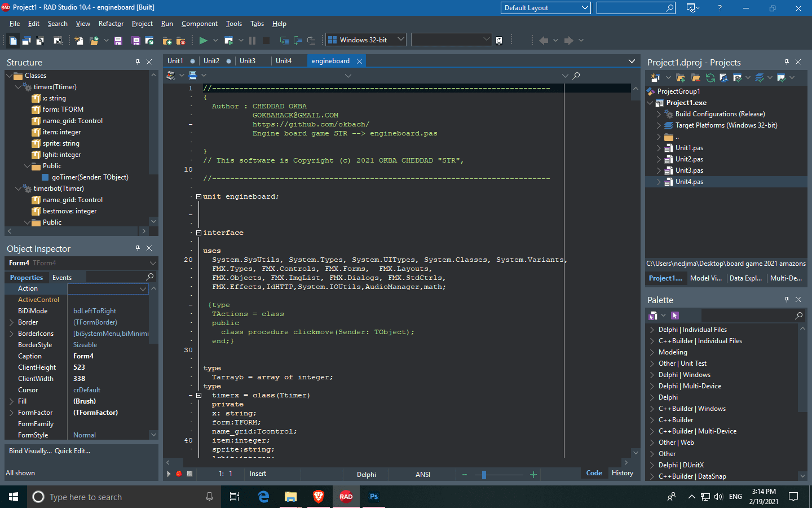The image size is (812, 508).
Task: Click the Palette search input field
Action: coord(753,316)
